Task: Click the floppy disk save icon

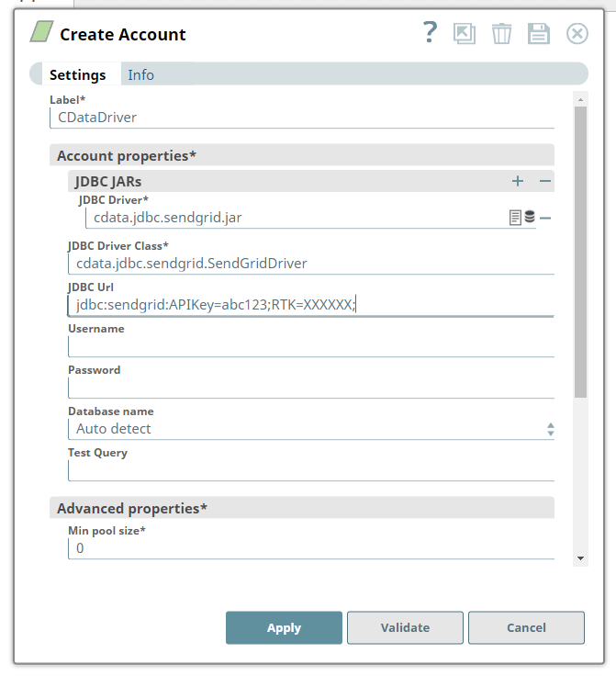Action: click(538, 34)
